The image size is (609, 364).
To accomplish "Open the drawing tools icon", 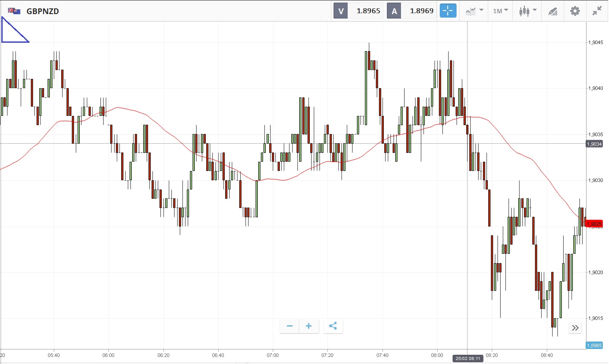I will [553, 11].
